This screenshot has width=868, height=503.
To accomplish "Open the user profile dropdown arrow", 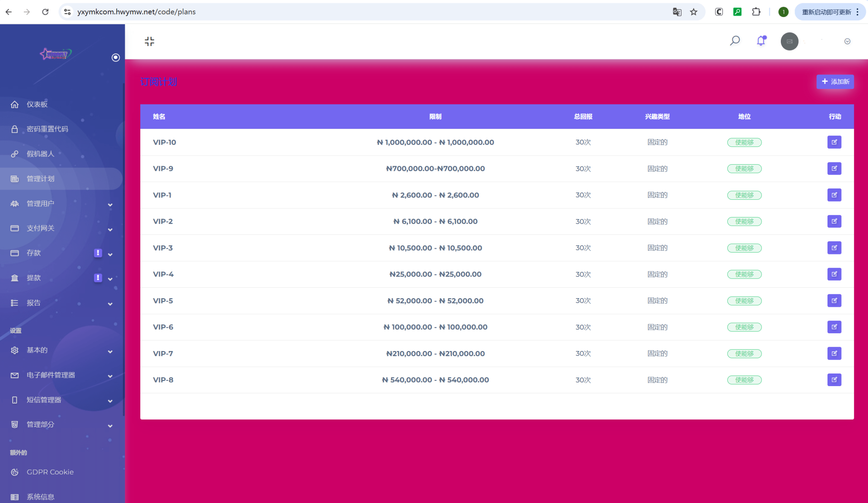I will click(x=847, y=41).
